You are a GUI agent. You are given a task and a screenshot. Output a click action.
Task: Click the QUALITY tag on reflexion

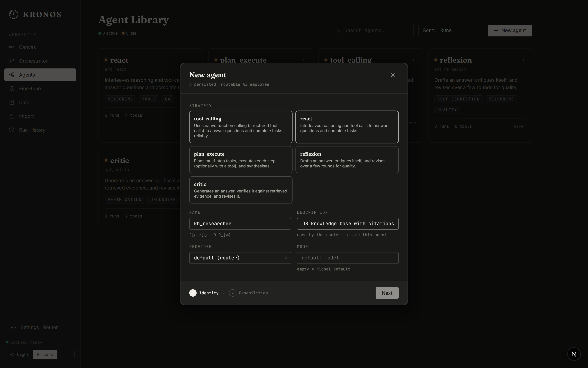click(447, 110)
